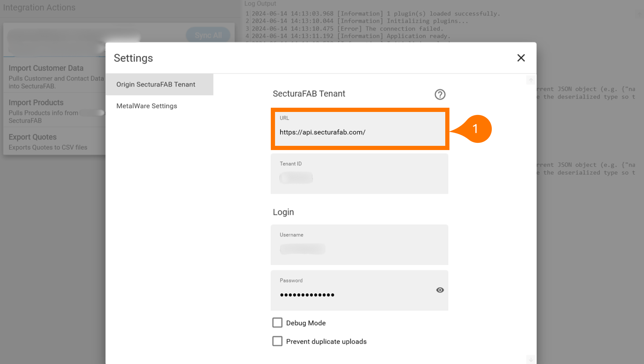
Task: Click the scroll up arrow in dialog
Action: pyautogui.click(x=531, y=80)
